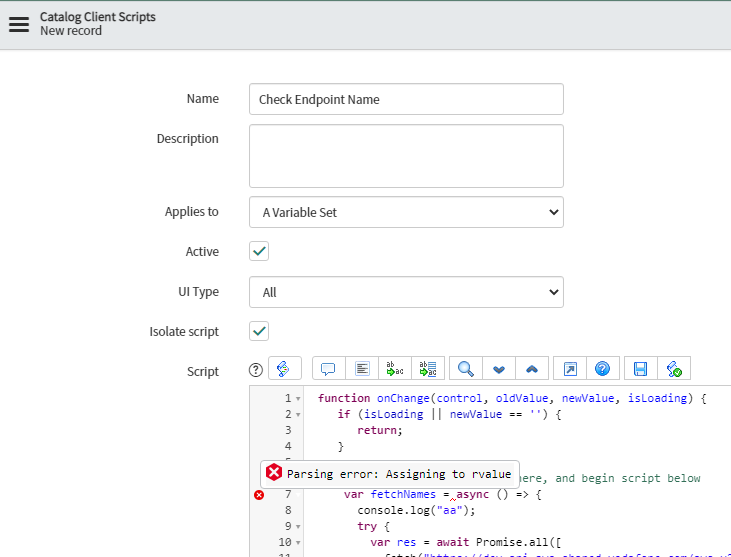Click the Active label
The width and height of the screenshot is (731, 557).
coord(202,252)
